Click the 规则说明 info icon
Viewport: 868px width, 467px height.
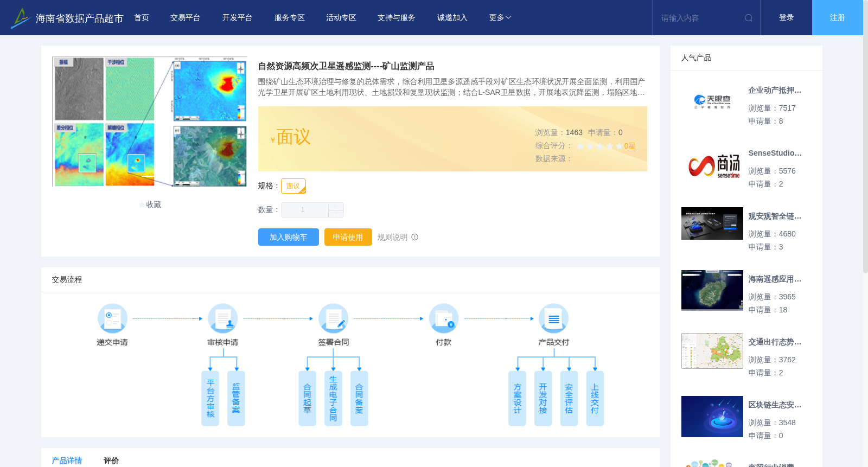pyautogui.click(x=415, y=237)
